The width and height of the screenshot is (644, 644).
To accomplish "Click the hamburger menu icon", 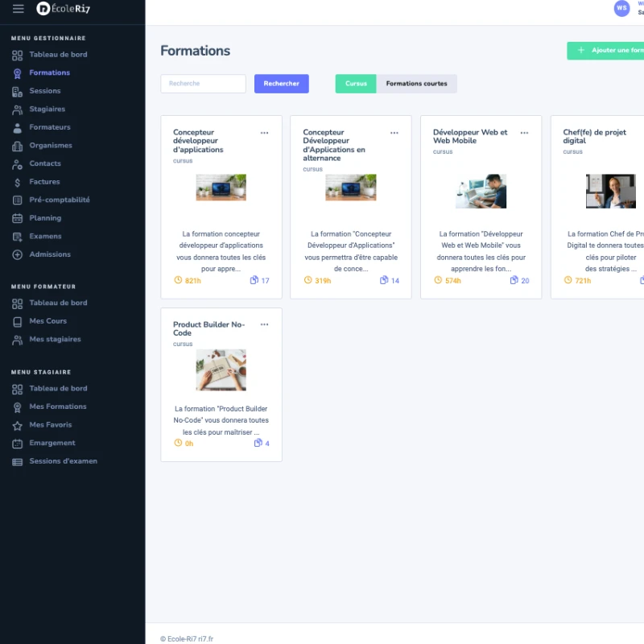I will point(18,9).
